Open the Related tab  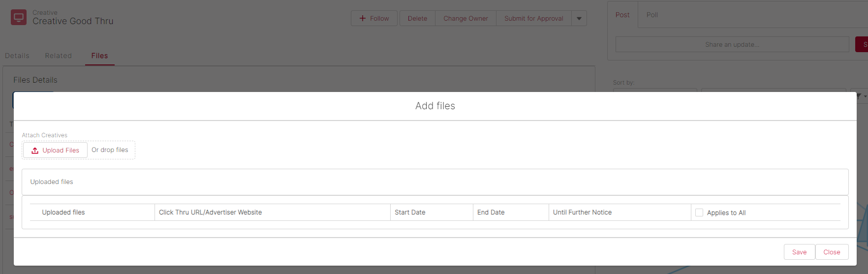(58, 56)
